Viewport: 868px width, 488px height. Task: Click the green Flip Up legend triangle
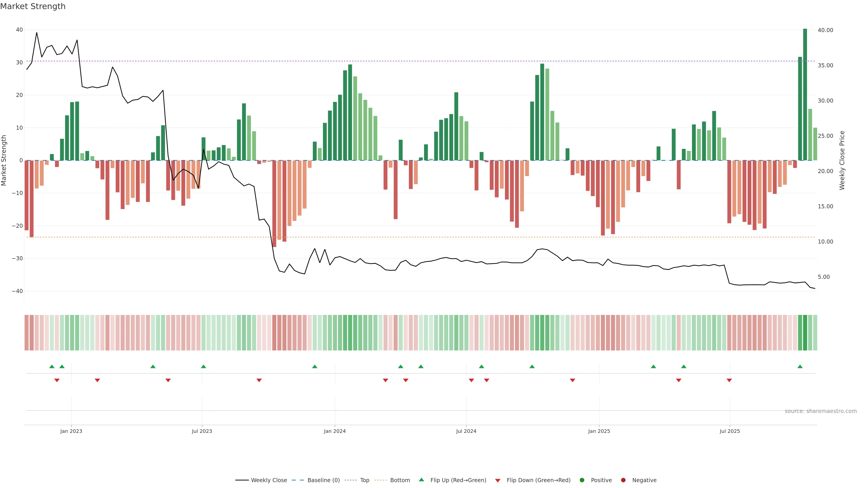coord(421,480)
